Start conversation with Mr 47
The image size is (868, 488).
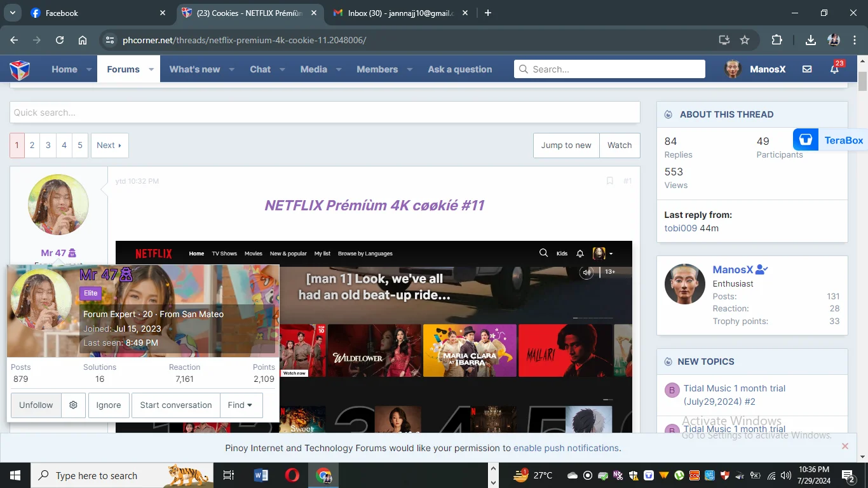176,405
